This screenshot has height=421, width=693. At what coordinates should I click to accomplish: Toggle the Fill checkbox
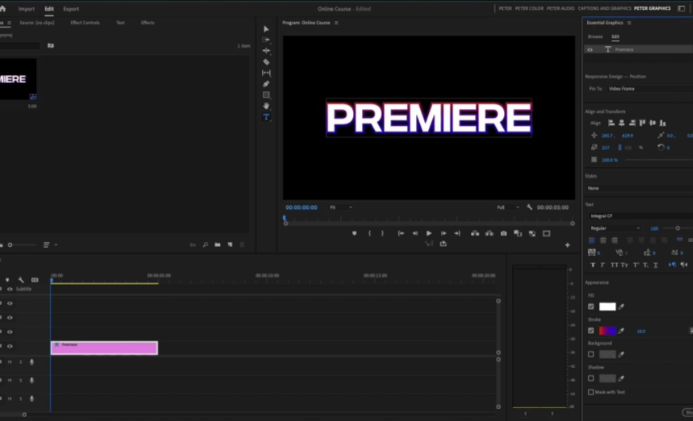pos(591,306)
